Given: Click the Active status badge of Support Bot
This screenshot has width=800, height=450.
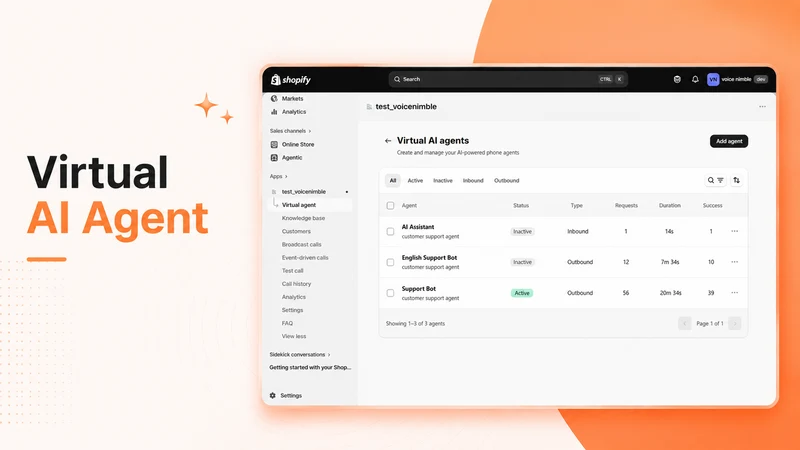Looking at the screenshot, I should tap(521, 293).
